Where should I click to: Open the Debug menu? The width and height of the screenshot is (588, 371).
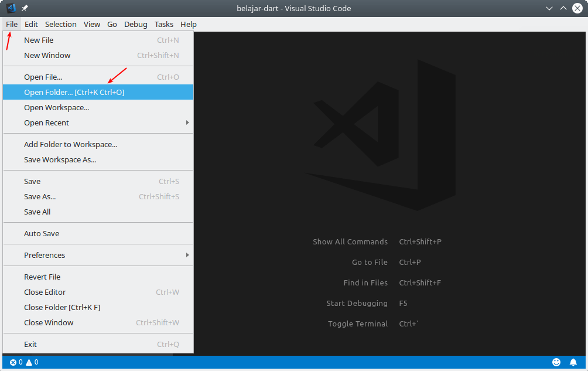[x=136, y=25]
